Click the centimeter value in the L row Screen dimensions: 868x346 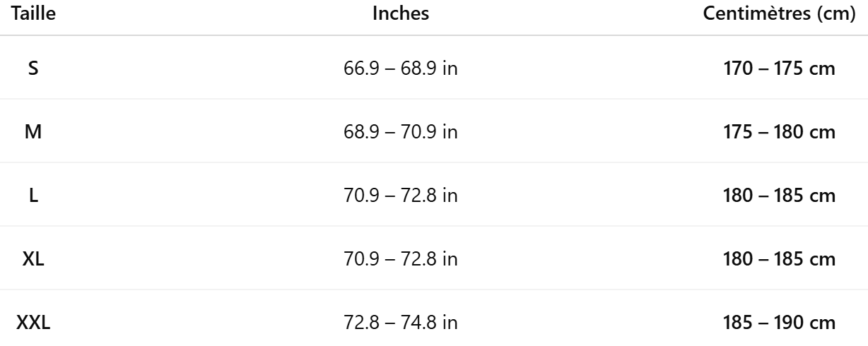tap(780, 196)
